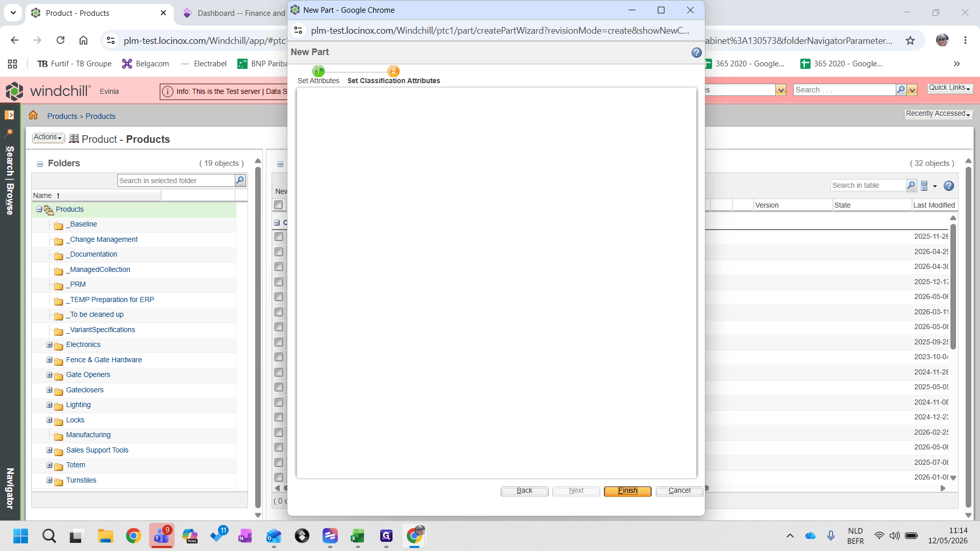The height and width of the screenshot is (551, 980).
Task: Open Outlook from the taskbar
Action: [x=274, y=536]
